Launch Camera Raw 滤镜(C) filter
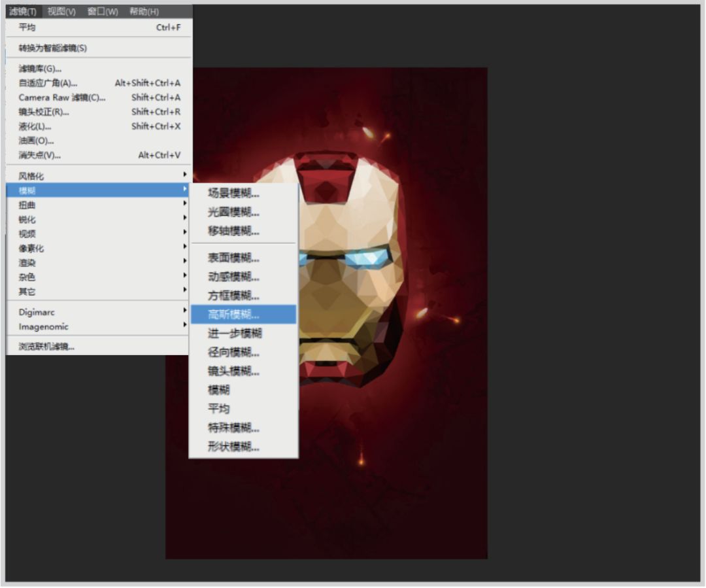This screenshot has height=588, width=706. pyautogui.click(x=61, y=97)
